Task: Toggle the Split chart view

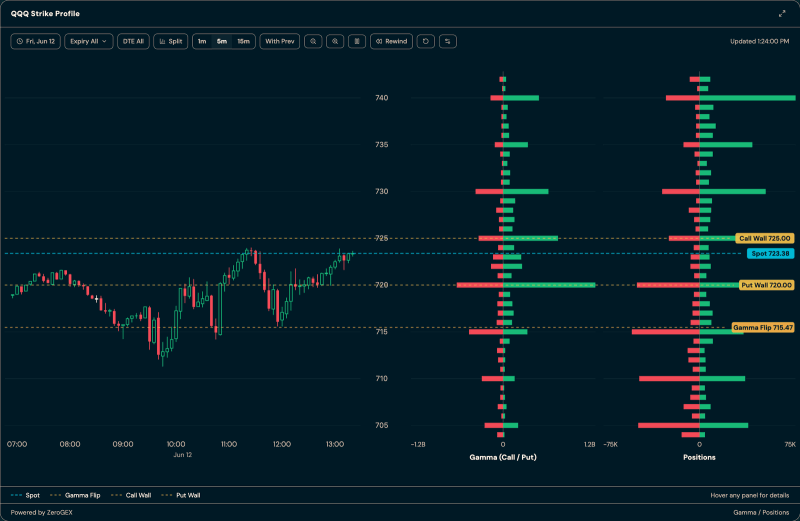Action: [171, 41]
